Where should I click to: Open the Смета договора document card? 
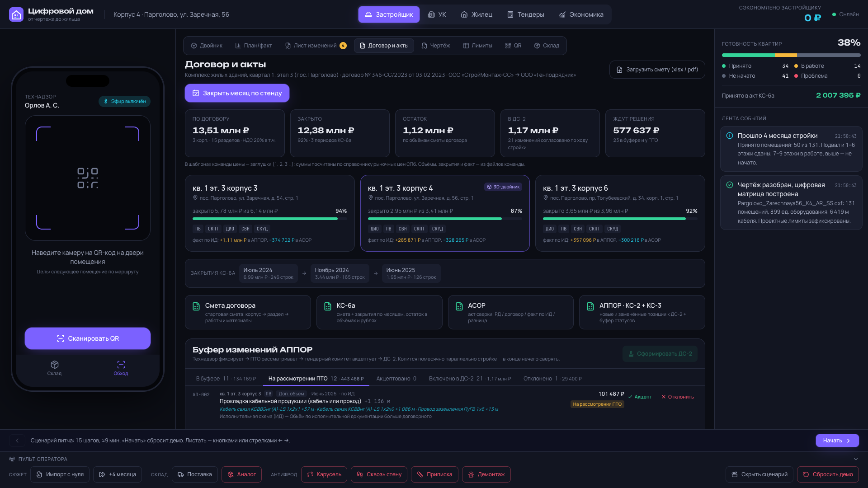[x=248, y=312]
